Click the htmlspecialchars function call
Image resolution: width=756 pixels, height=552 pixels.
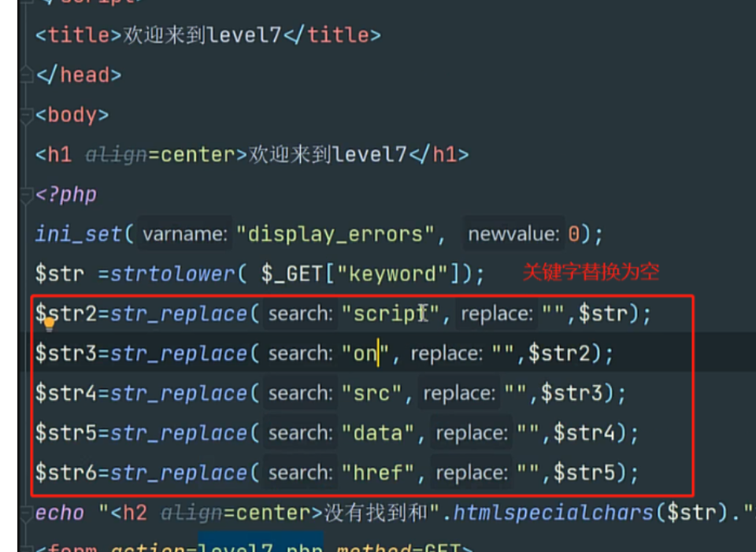(553, 513)
